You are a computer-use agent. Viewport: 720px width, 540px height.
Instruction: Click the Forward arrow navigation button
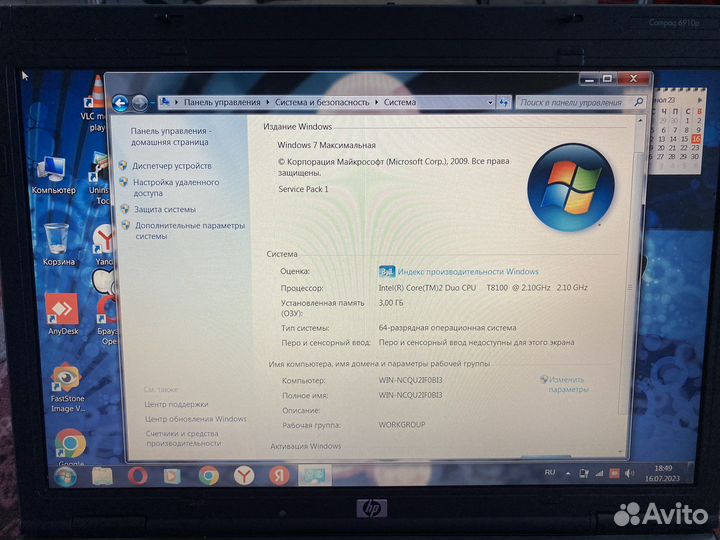click(140, 103)
